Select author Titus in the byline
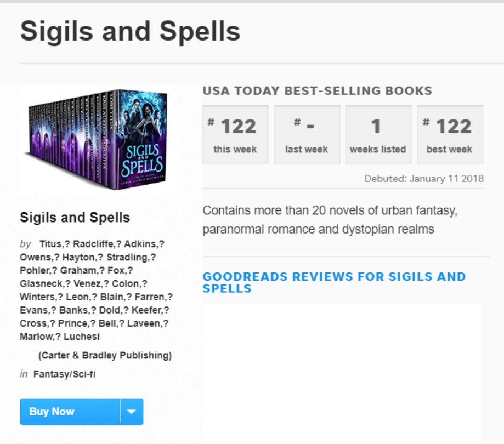 pyautogui.click(x=52, y=244)
